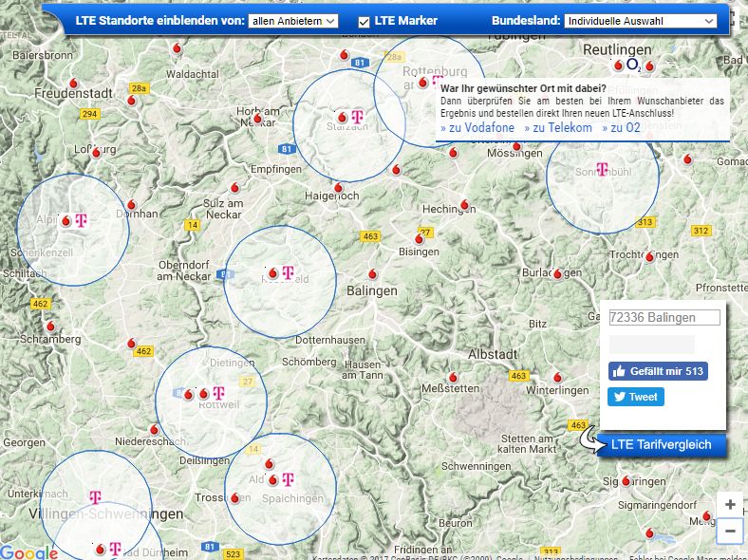This screenshot has width=748, height=560.
Task: Toggle the LTE Marker checkbox
Action: click(x=364, y=21)
